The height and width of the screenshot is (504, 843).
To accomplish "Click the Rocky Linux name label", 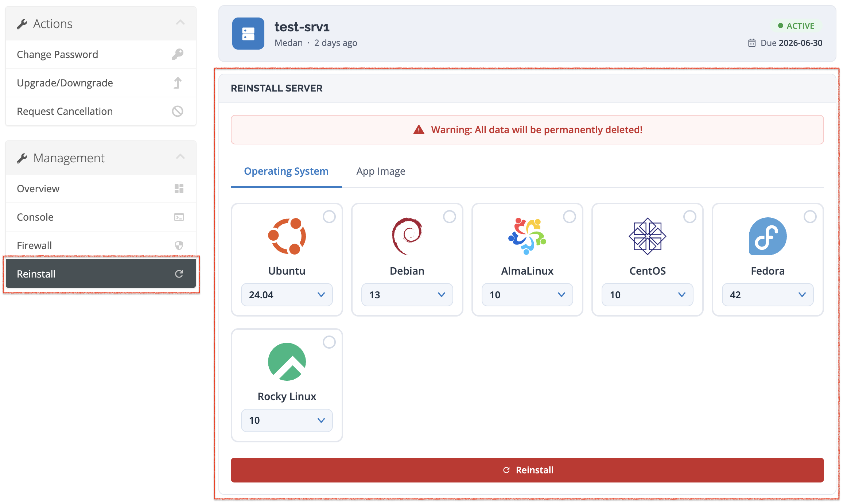I will pyautogui.click(x=287, y=396).
